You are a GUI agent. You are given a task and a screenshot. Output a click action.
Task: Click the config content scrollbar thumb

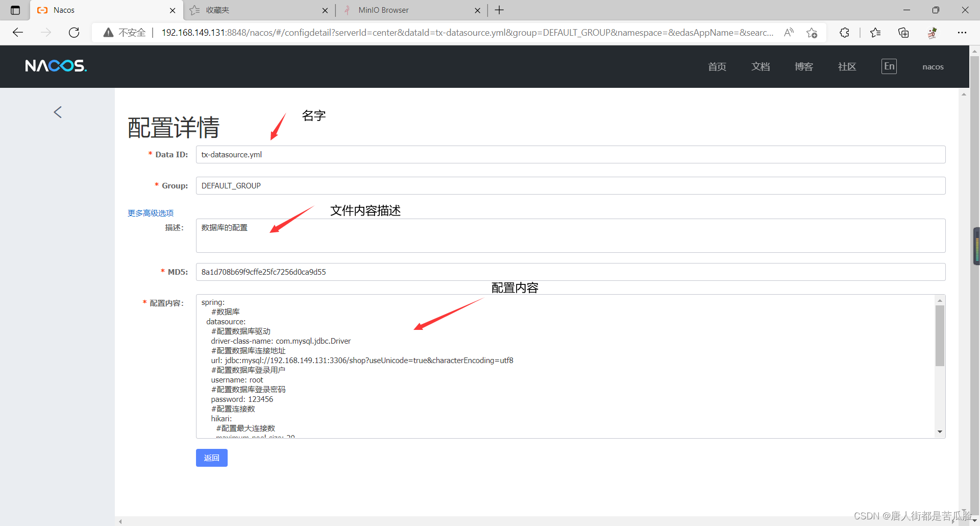tap(940, 336)
